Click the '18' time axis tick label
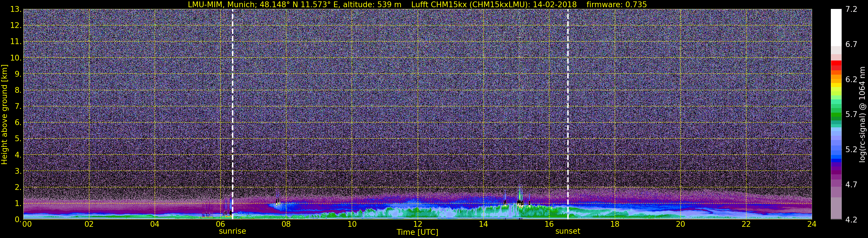 (614, 224)
